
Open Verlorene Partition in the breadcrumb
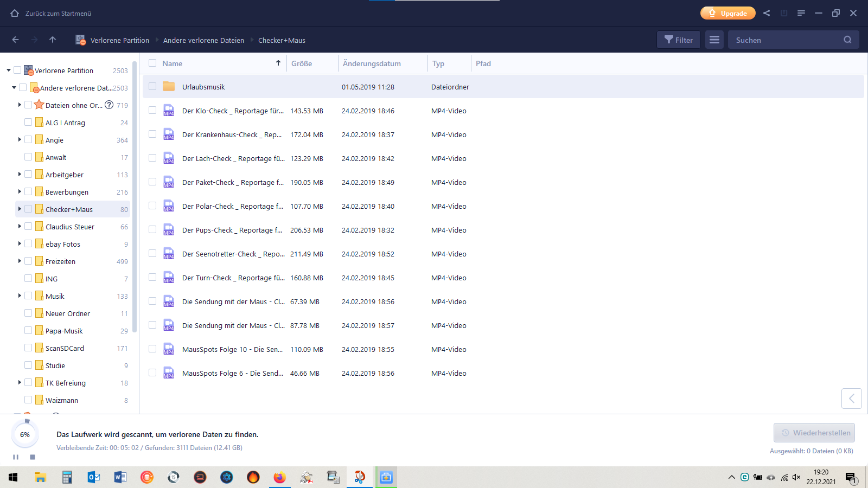(120, 40)
